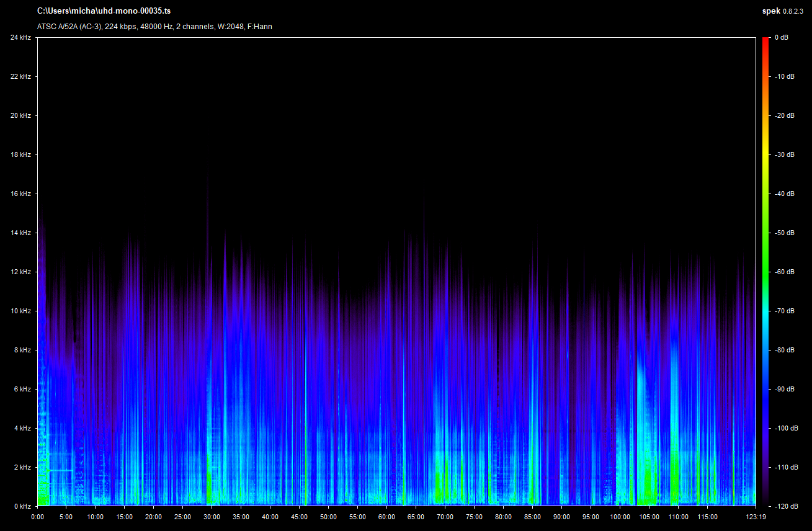
Task: Click the 10 kHz frequency axis label
Action: pos(20,311)
